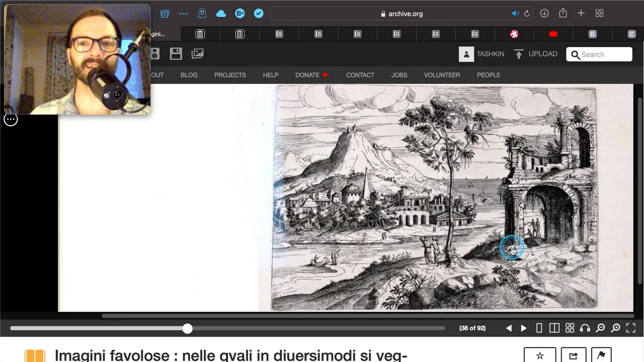Screen dimensions: 644x362
Task: Show Safari downloads
Action: 544,14
